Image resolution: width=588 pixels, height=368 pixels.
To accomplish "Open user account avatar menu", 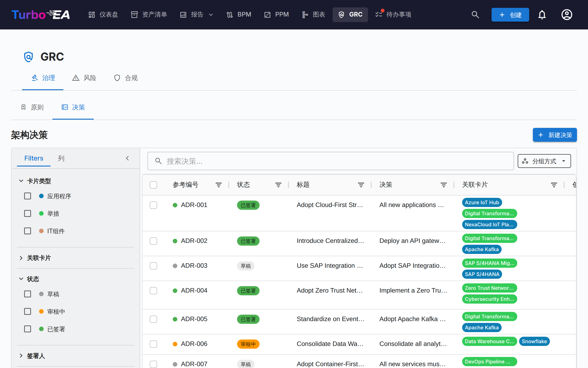I will tap(567, 14).
